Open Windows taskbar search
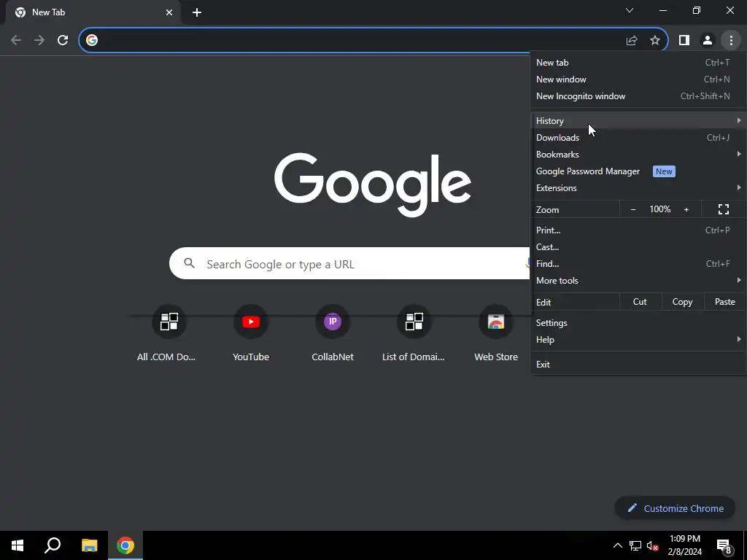747x560 pixels. pos(53,545)
